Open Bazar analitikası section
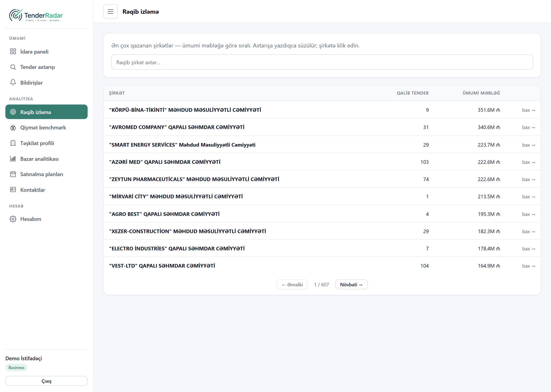Image resolution: width=551 pixels, height=392 pixels. click(x=46, y=159)
